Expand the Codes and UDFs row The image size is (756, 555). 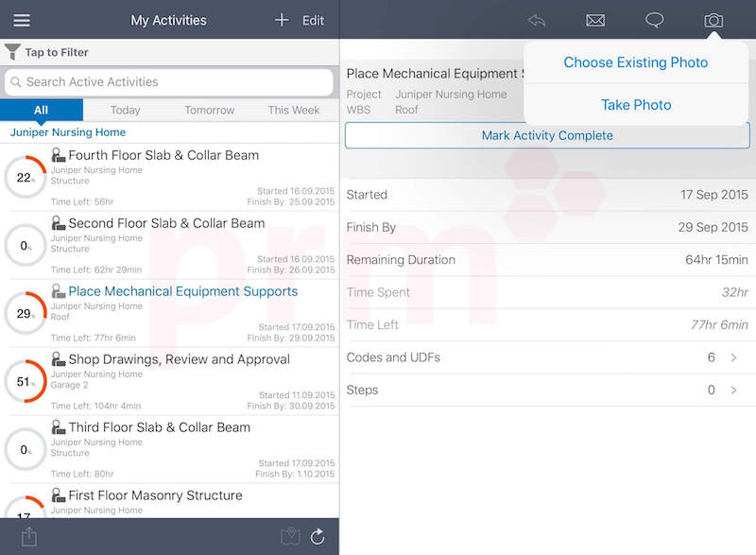(x=735, y=357)
